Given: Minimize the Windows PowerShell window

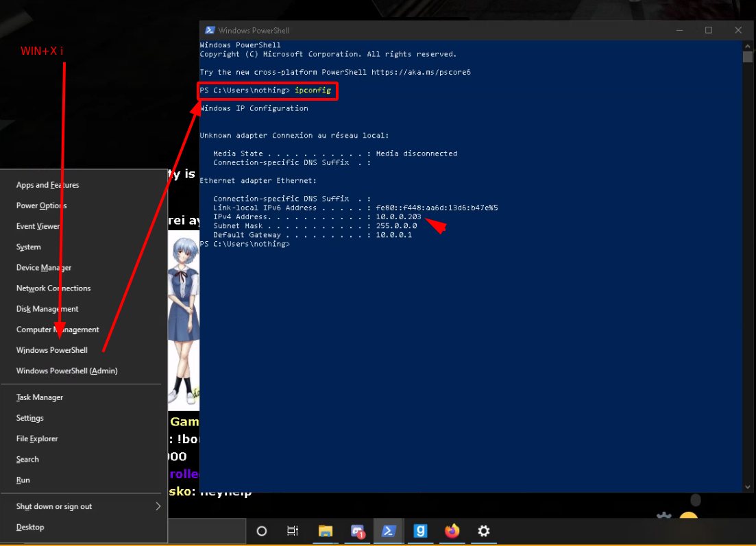Looking at the screenshot, I should 679,30.
